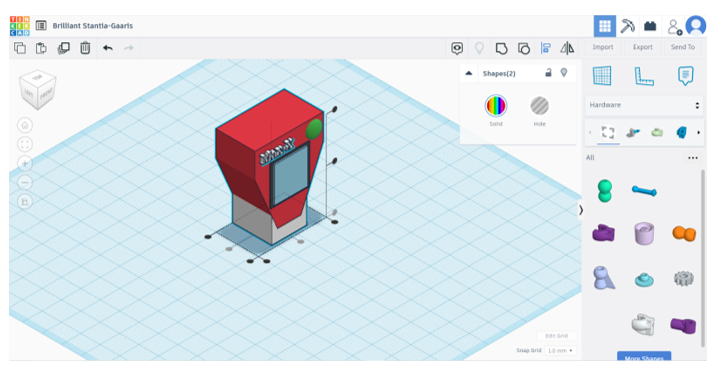Image resolution: width=718 pixels, height=377 pixels.
Task: Go to previous shape category arrow
Action: [x=590, y=133]
